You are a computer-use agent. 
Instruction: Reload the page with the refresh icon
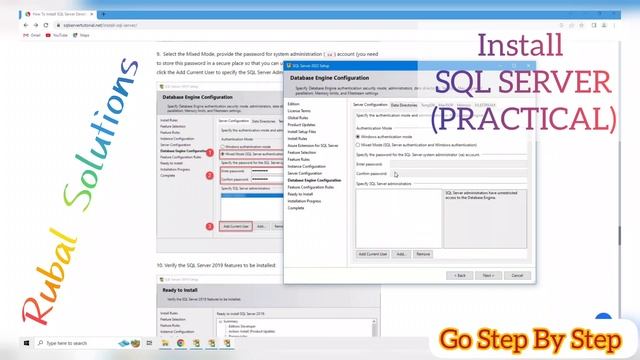click(46, 25)
